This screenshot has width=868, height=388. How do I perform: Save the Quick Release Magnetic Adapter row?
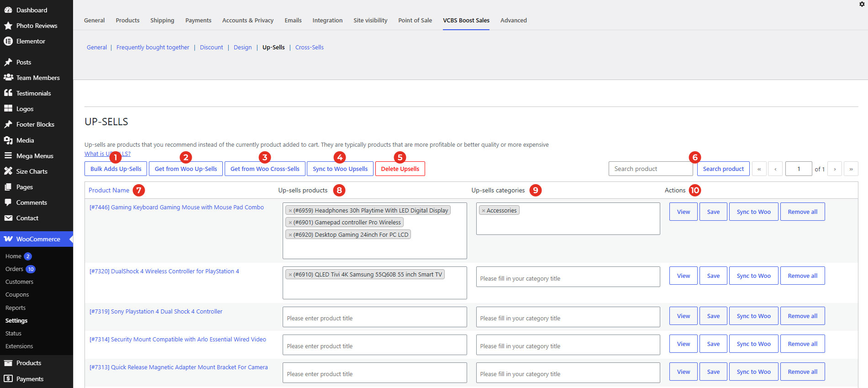[x=713, y=372]
